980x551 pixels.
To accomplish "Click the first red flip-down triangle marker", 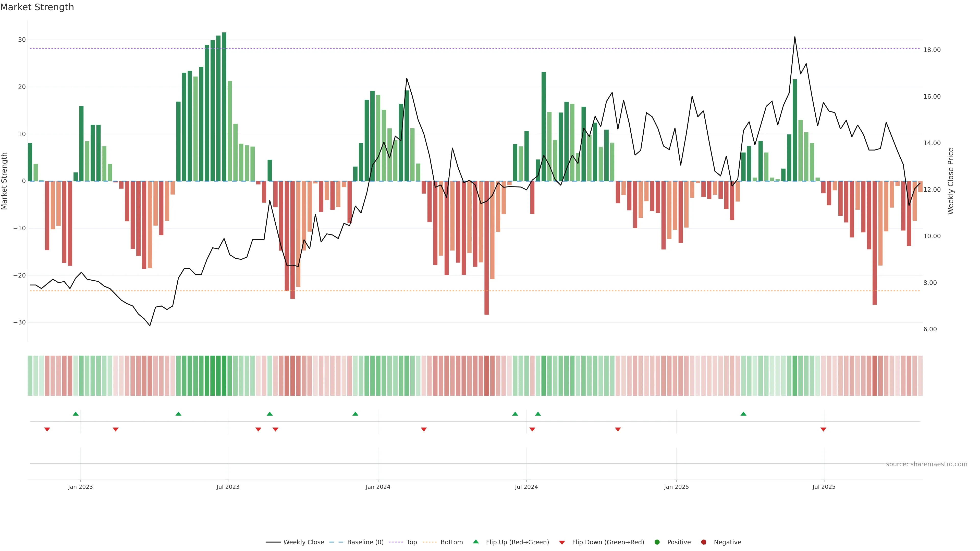I will pos(47,429).
